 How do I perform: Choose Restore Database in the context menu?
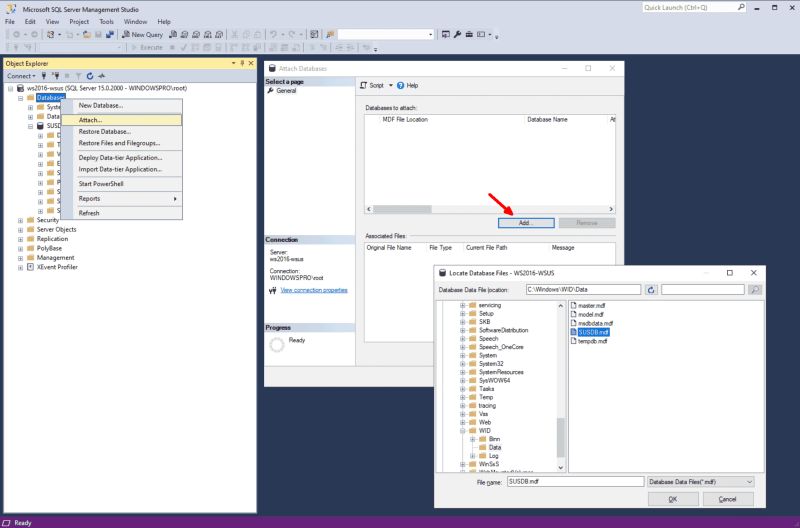[x=121, y=132]
